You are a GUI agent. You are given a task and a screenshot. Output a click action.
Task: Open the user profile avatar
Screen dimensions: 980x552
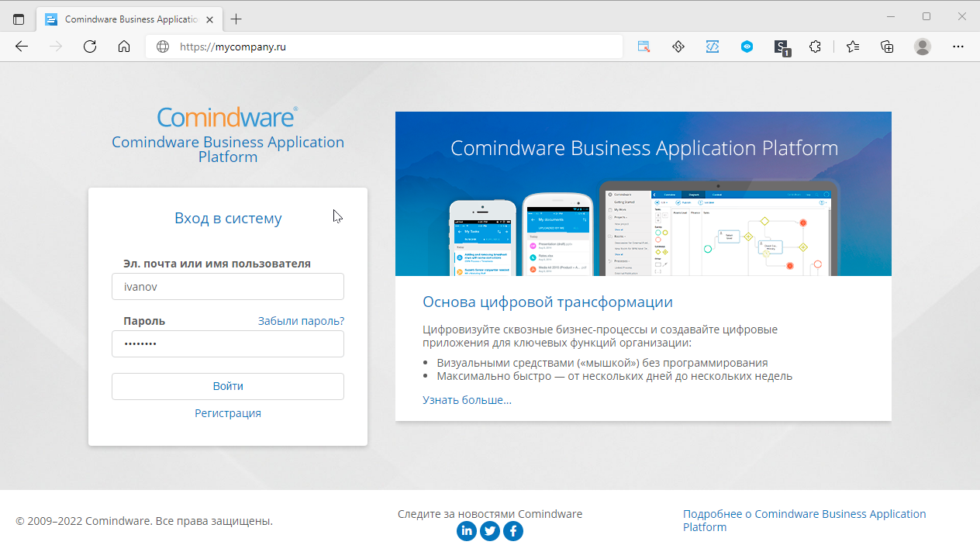(922, 47)
